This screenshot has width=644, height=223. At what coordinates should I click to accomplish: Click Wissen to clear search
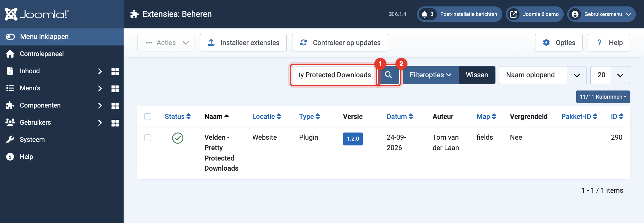(x=477, y=75)
